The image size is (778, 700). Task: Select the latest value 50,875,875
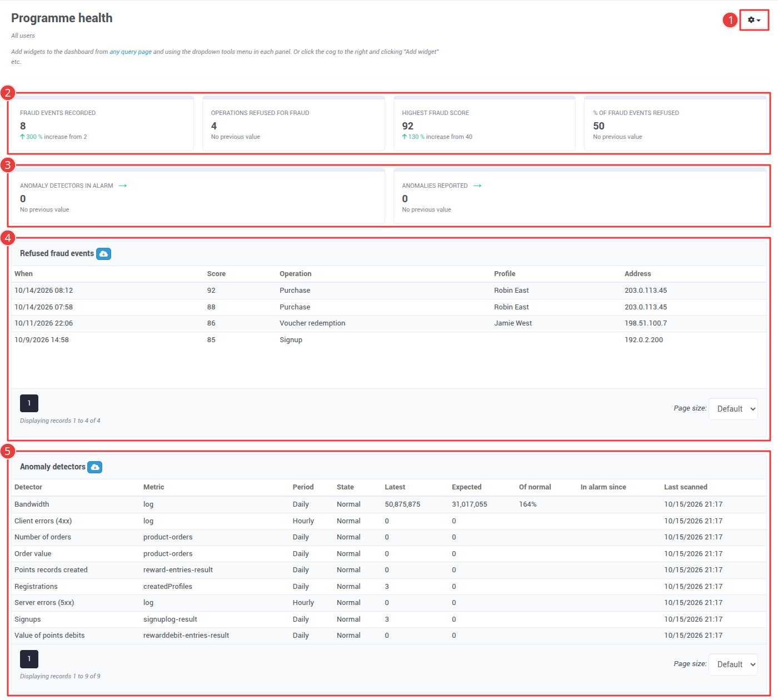click(402, 504)
